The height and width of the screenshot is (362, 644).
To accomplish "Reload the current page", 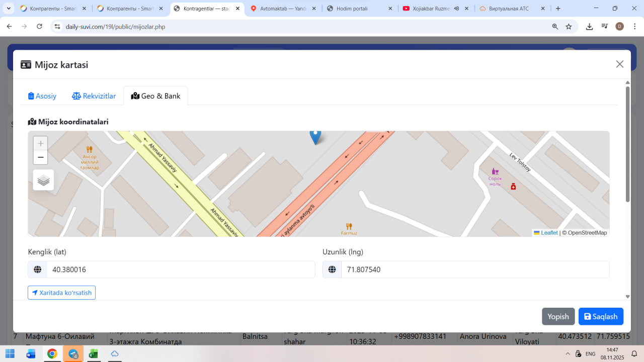I will click(39, 27).
